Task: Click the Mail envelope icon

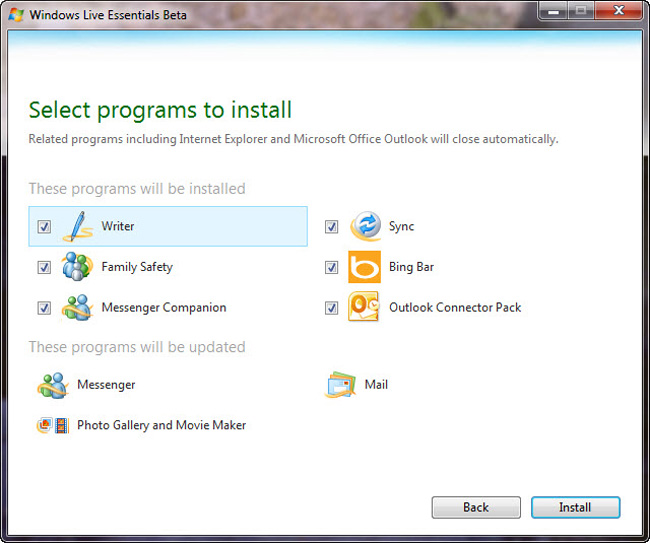Action: tap(340, 385)
